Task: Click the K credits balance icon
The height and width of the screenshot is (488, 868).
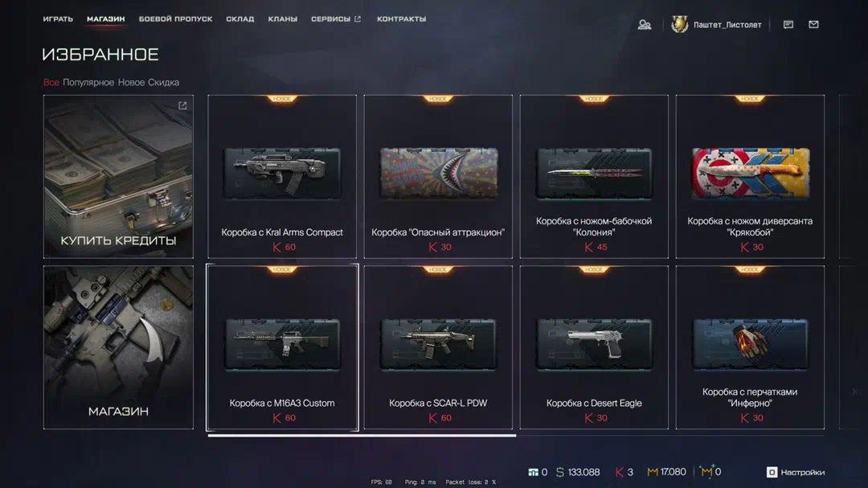Action: coord(619,472)
